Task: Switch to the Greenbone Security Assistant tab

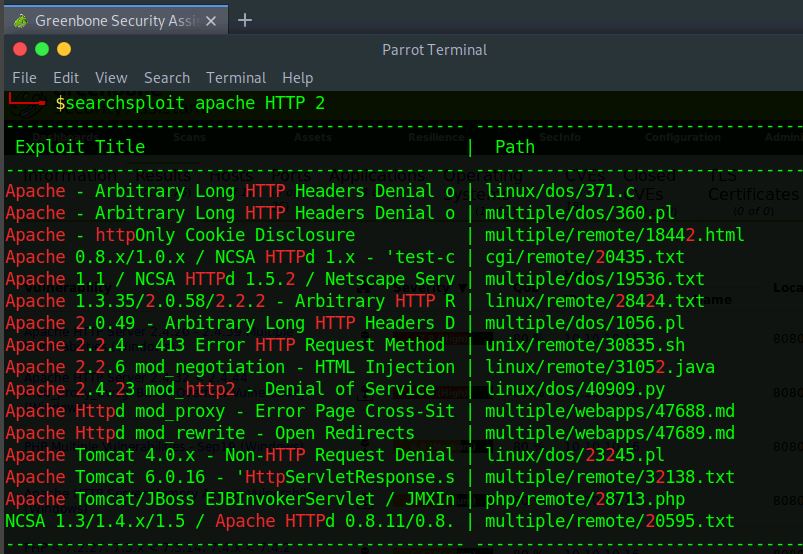Action: coord(116,20)
